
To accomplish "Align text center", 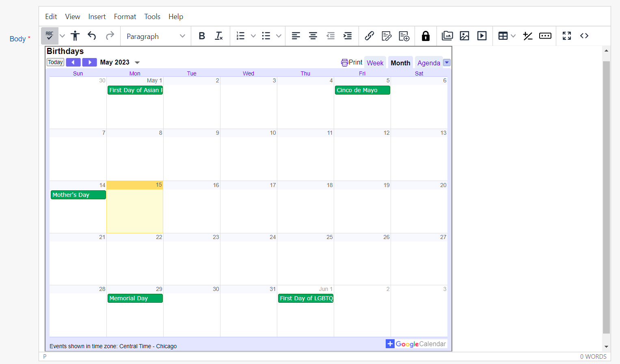I will [x=313, y=36].
